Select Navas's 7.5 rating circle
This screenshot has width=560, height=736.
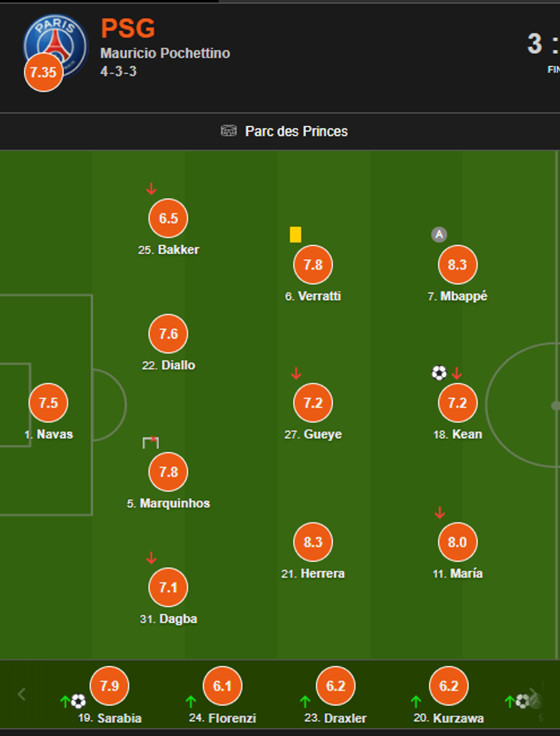(x=49, y=403)
